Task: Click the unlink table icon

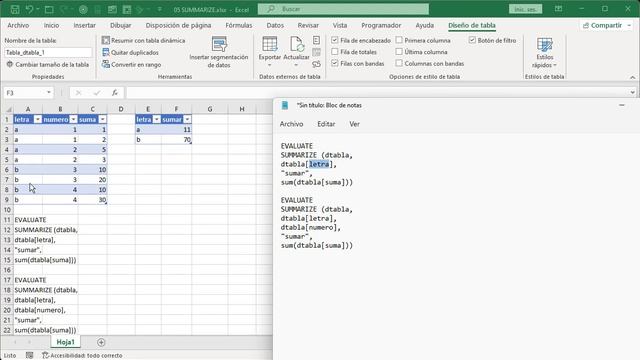Action: click(316, 64)
